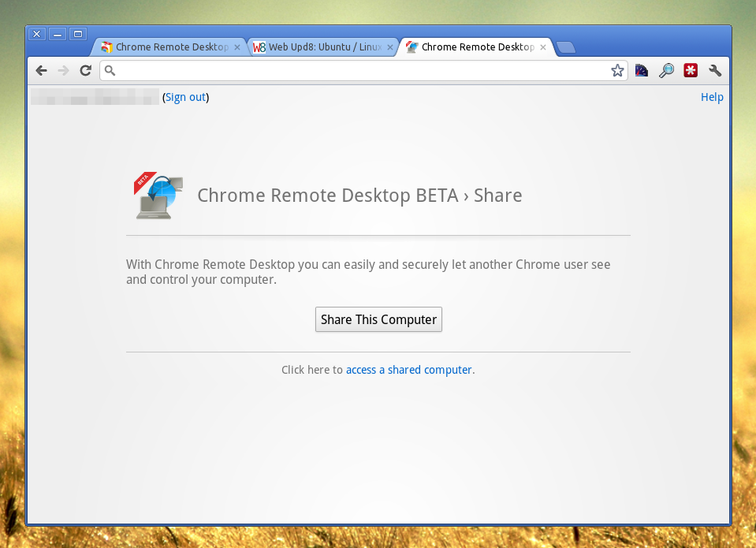
Task: Click the red asterisk extension icon
Action: click(691, 71)
